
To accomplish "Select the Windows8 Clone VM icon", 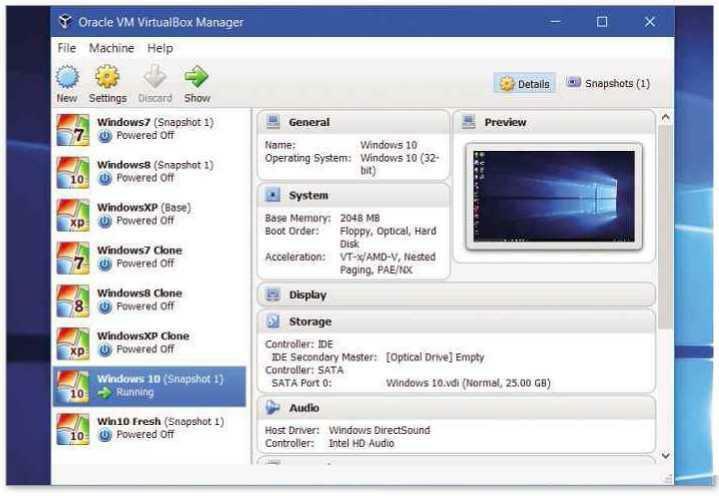I will pos(73,301).
